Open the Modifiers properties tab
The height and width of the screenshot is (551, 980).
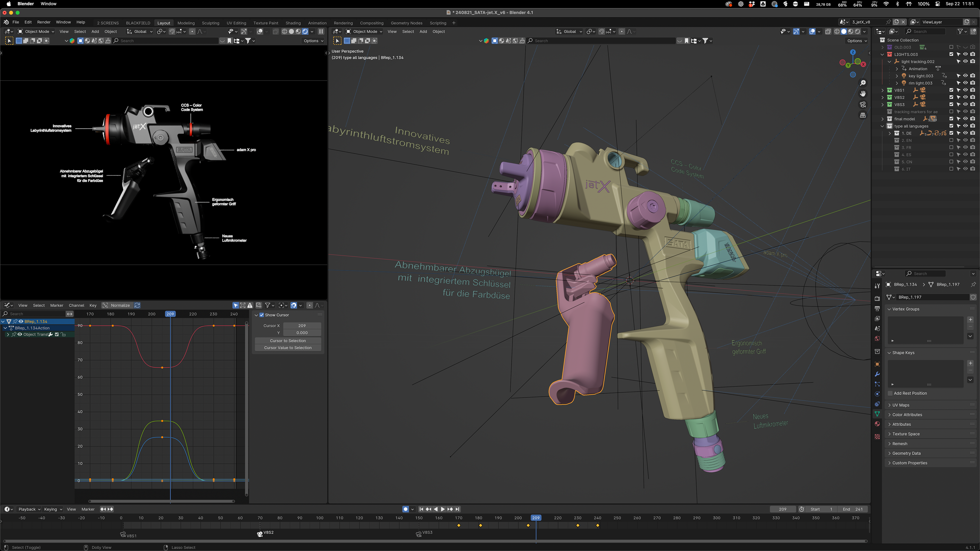[877, 374]
